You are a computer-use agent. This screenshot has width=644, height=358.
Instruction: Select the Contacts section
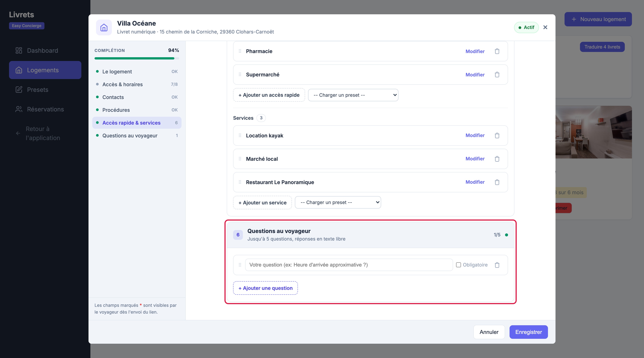tap(137, 97)
